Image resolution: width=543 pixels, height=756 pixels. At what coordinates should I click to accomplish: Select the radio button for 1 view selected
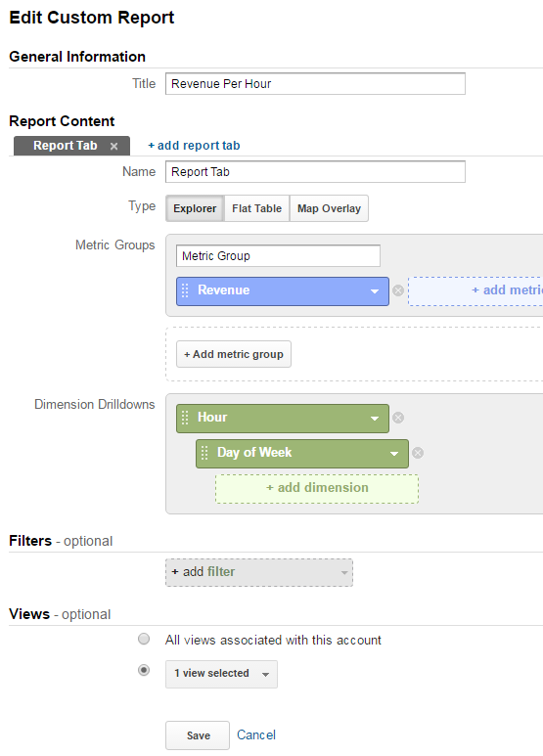pyautogui.click(x=144, y=671)
